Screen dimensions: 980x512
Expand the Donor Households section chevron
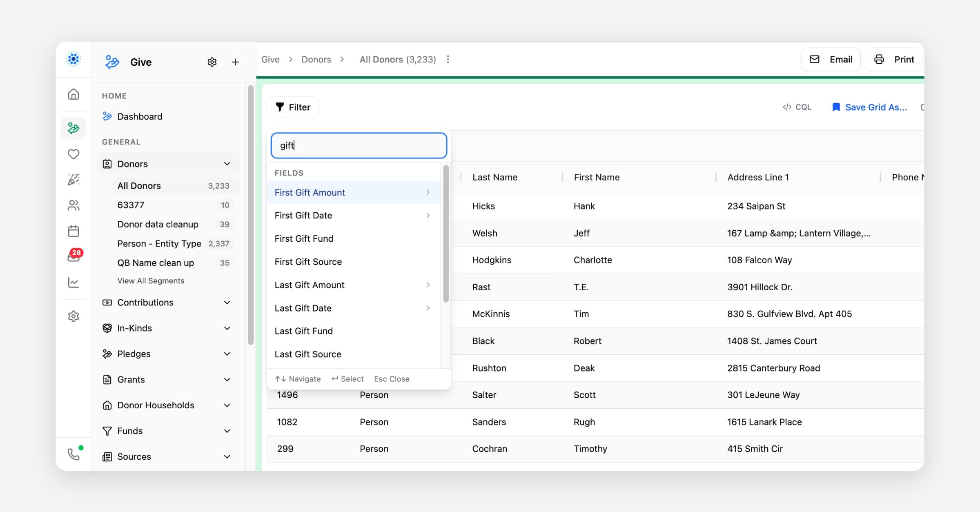(227, 405)
